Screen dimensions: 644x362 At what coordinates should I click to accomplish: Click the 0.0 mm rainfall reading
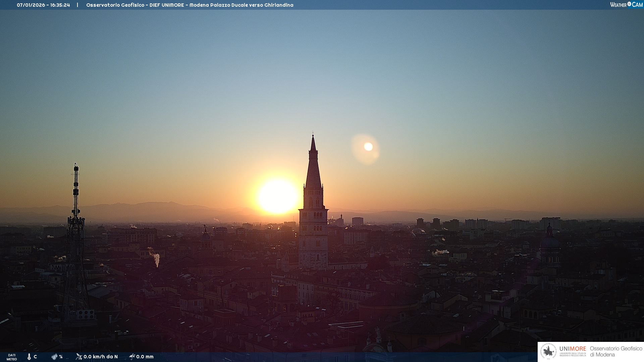(x=145, y=357)
